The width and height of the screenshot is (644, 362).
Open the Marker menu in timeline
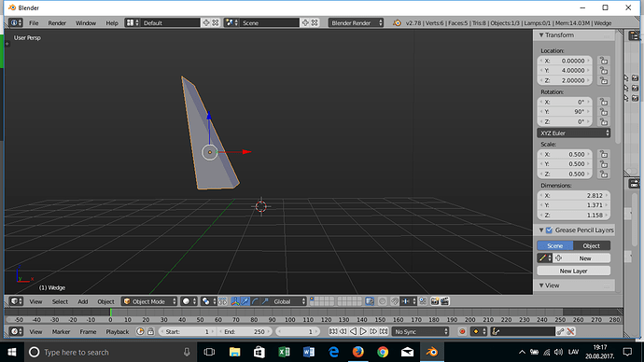tap(62, 331)
